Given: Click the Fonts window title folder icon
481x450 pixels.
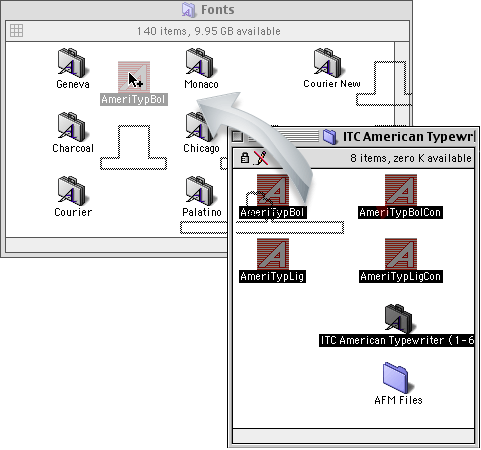Looking at the screenshot, I should pyautogui.click(x=188, y=10).
